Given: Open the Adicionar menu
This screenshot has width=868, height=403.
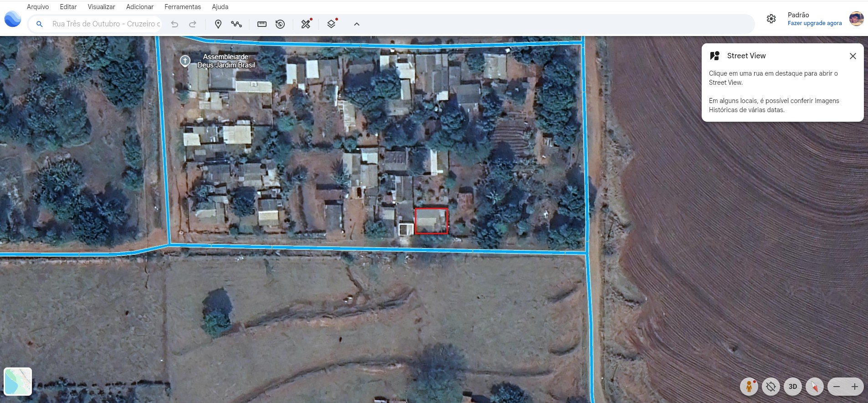Looking at the screenshot, I should [x=140, y=7].
